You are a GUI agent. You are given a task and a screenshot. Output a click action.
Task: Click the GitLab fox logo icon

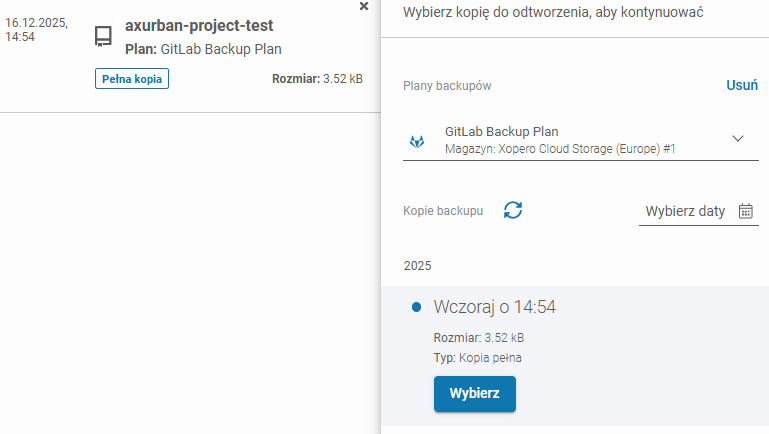pyautogui.click(x=417, y=141)
